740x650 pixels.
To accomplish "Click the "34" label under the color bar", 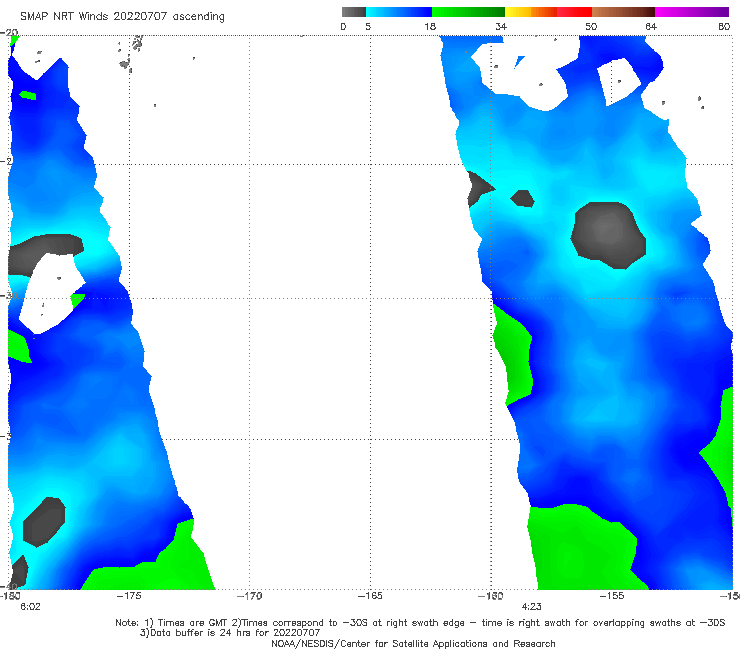I will tap(501, 27).
